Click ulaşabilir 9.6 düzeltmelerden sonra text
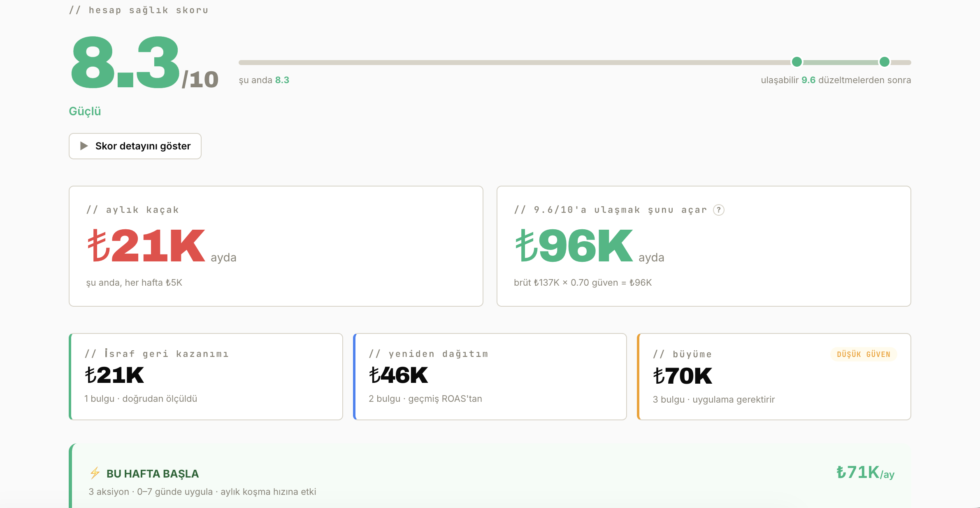The height and width of the screenshot is (508, 980). [836, 80]
